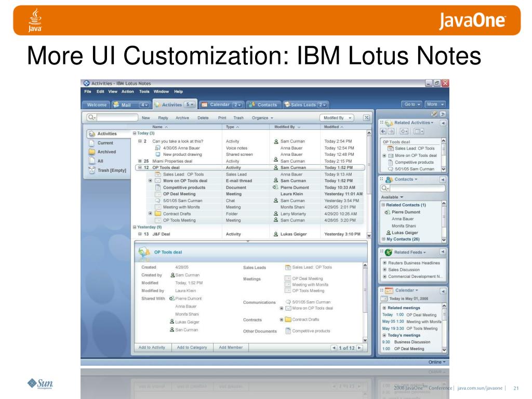Click the voice note icon for 4/30/05 Anna Bauer
The height and width of the screenshot is (399, 532).
157,148
